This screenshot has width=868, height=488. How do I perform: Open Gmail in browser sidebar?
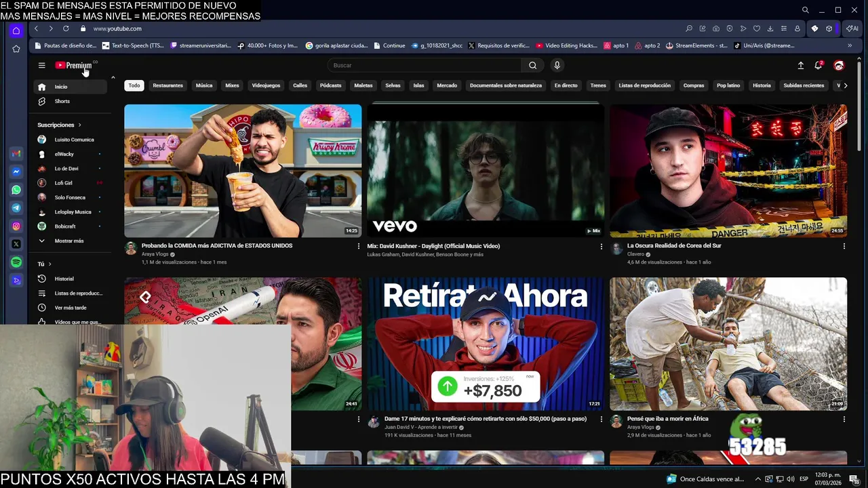tap(16, 154)
